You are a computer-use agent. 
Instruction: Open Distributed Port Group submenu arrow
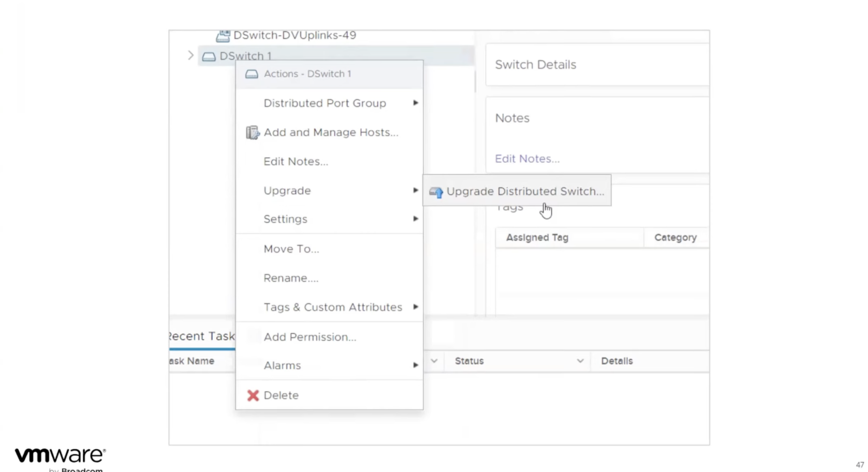point(415,103)
